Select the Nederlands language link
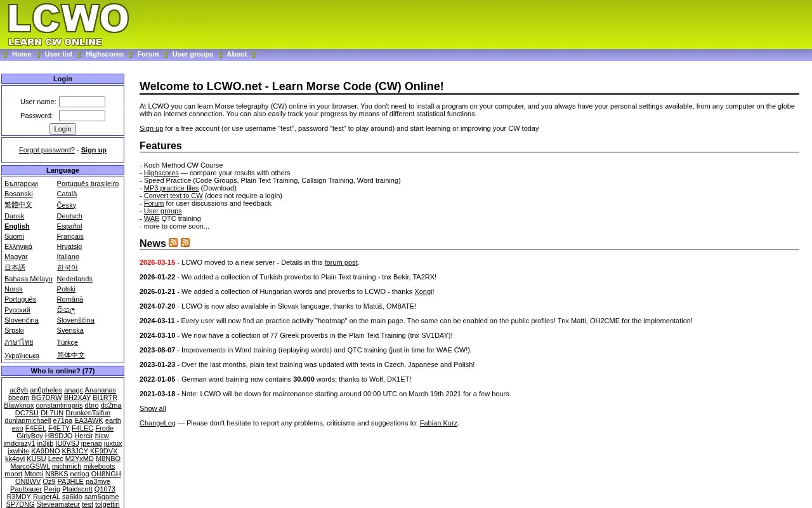 tap(75, 279)
